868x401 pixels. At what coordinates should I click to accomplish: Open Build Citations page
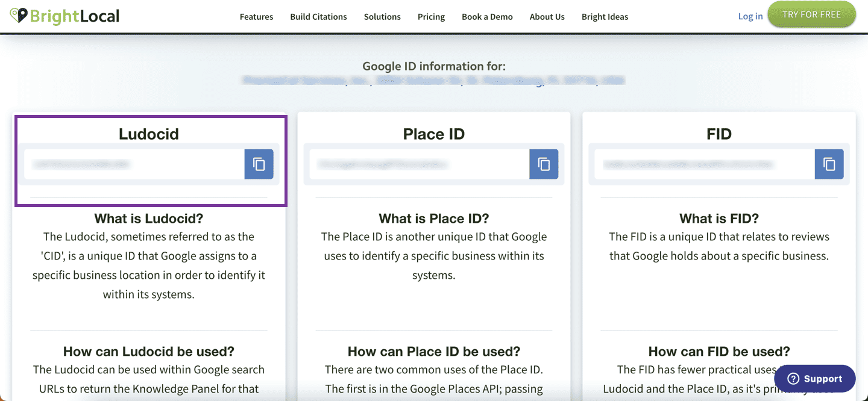click(318, 17)
